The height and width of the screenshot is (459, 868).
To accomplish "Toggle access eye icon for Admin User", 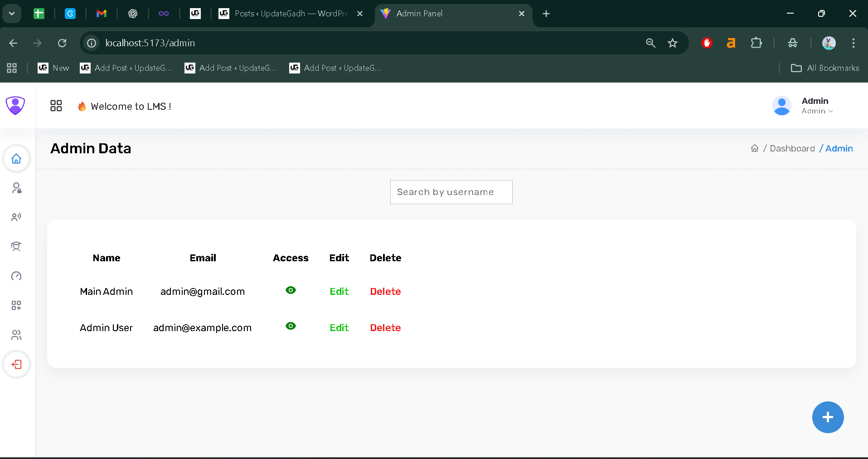I will 291,326.
